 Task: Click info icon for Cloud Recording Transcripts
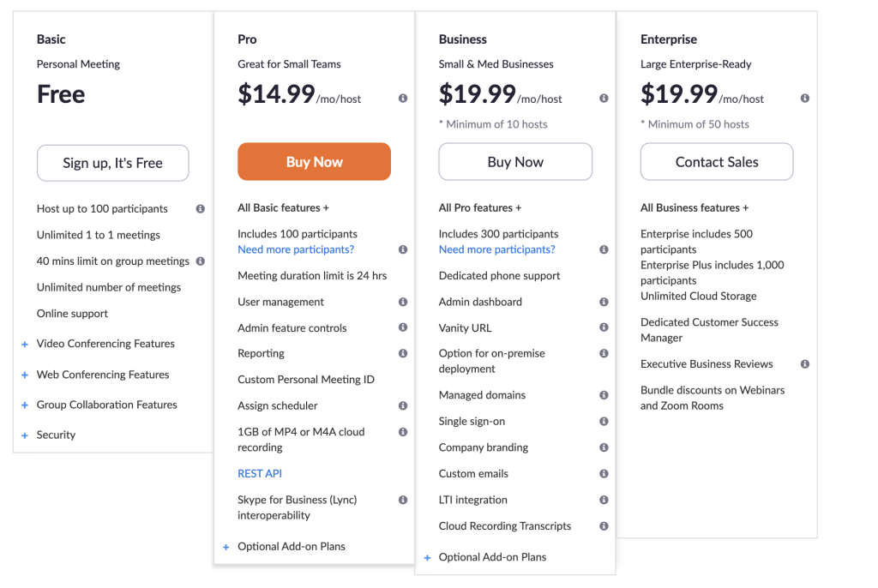(604, 526)
